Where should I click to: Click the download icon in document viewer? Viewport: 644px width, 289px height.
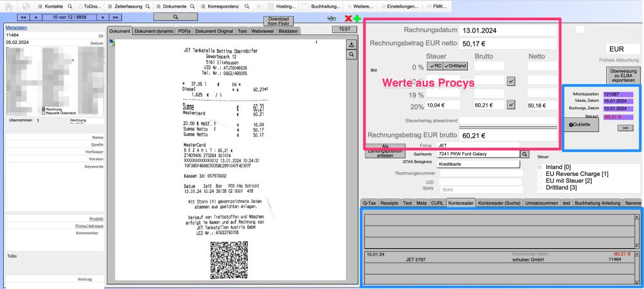[x=351, y=45]
